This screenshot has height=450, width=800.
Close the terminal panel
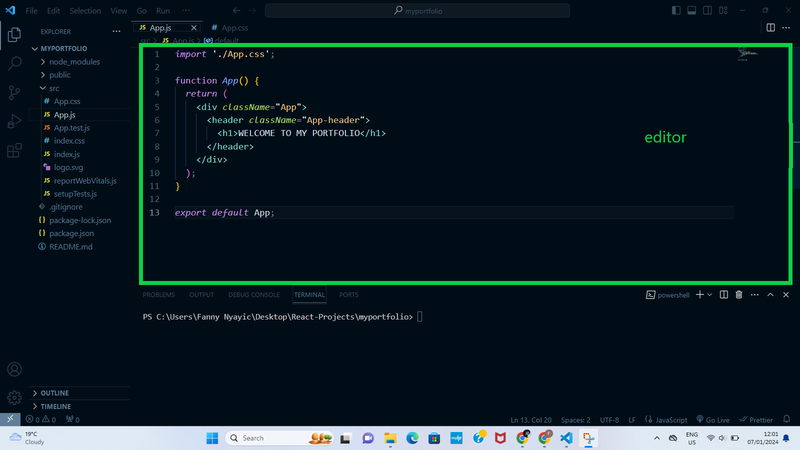click(786, 295)
